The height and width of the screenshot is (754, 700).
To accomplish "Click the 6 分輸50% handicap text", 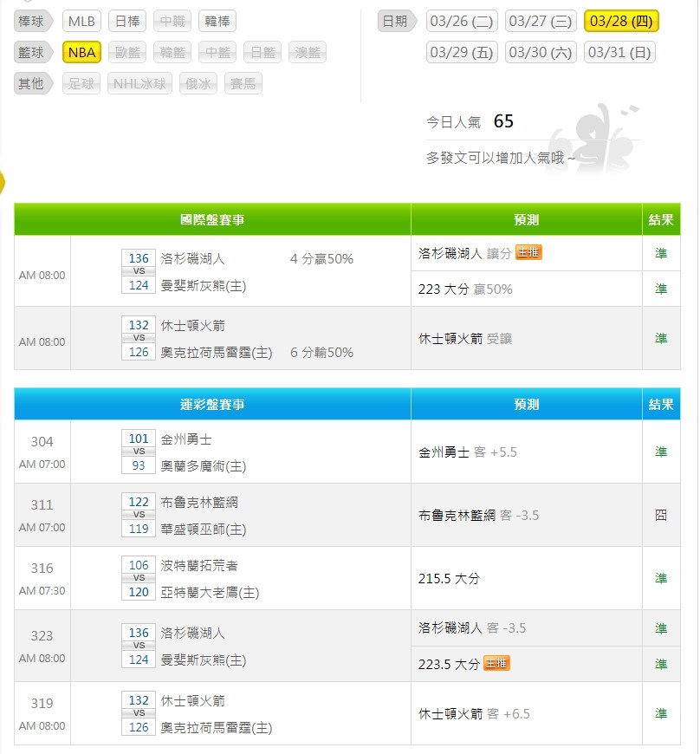I will 321,353.
